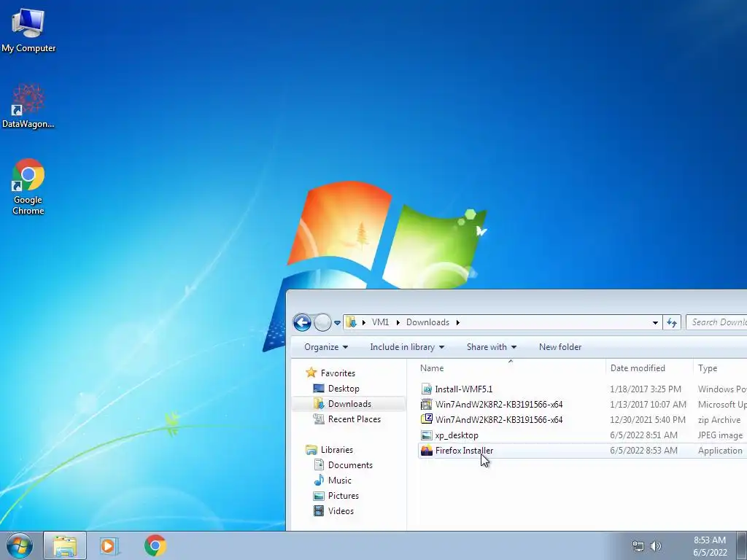Click the network tray icon
Viewport: 747px width, 560px height.
coord(638,546)
